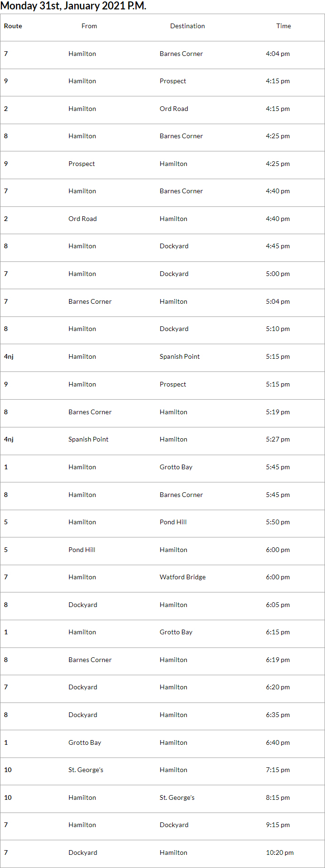Click the Route column header
This screenshot has width=325, height=868.
tap(13, 26)
